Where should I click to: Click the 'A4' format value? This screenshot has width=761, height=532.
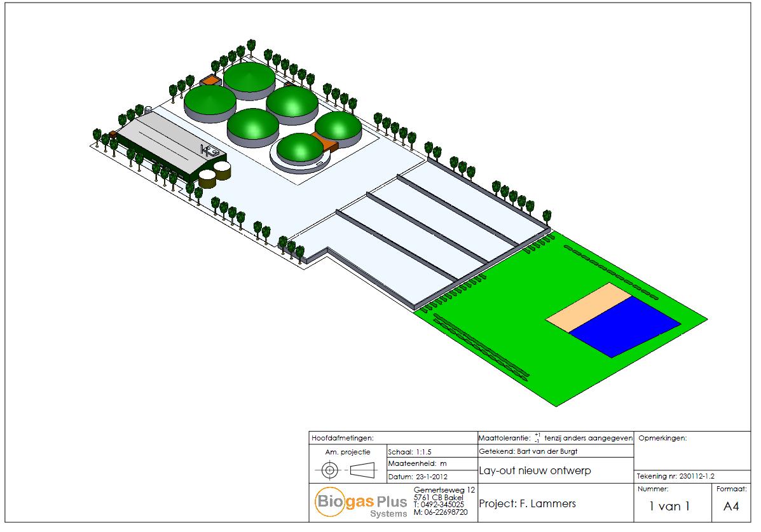731,507
